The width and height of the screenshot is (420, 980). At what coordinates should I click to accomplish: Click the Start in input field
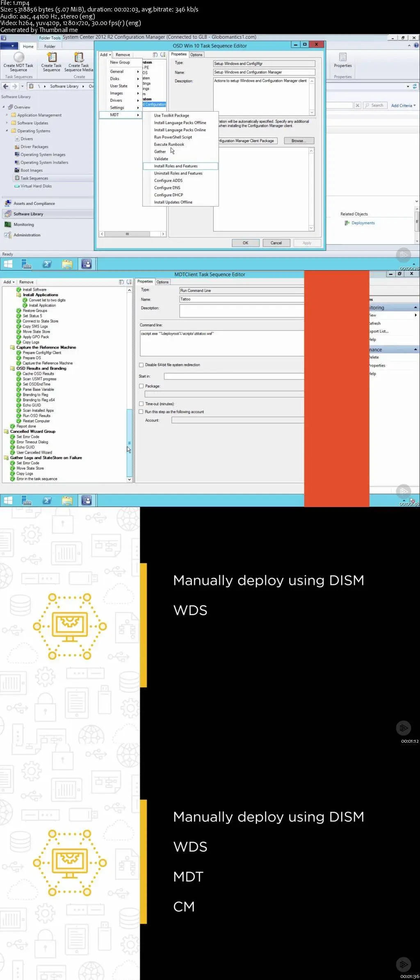(x=234, y=376)
